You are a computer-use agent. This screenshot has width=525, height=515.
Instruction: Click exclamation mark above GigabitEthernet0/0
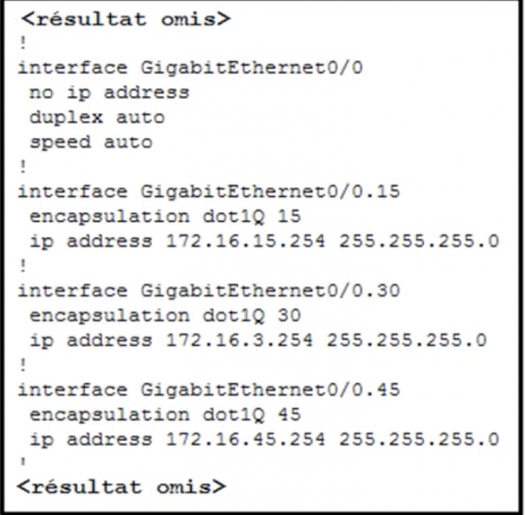[x=23, y=43]
